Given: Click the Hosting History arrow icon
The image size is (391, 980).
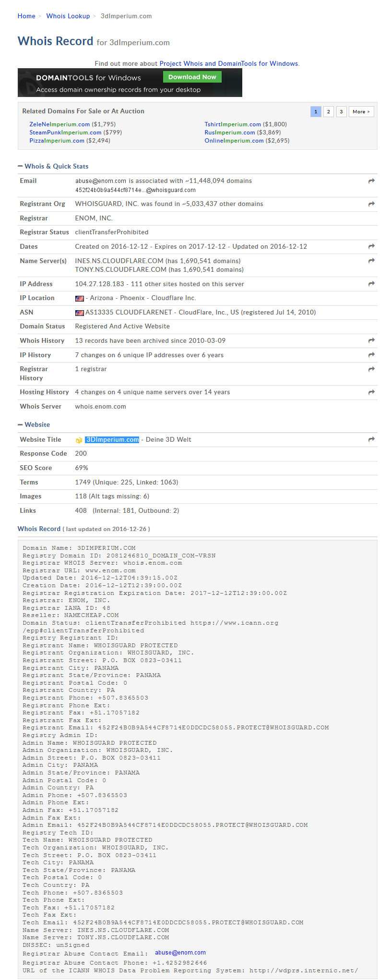Looking at the screenshot, I should (371, 392).
